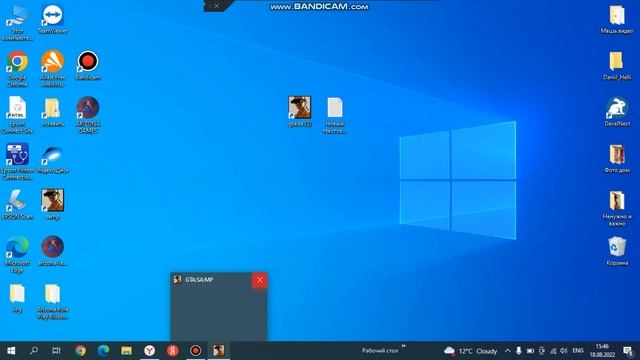Expand the Рабочий стол toolbar chevron
640x360 pixels.
pyautogui.click(x=403, y=346)
